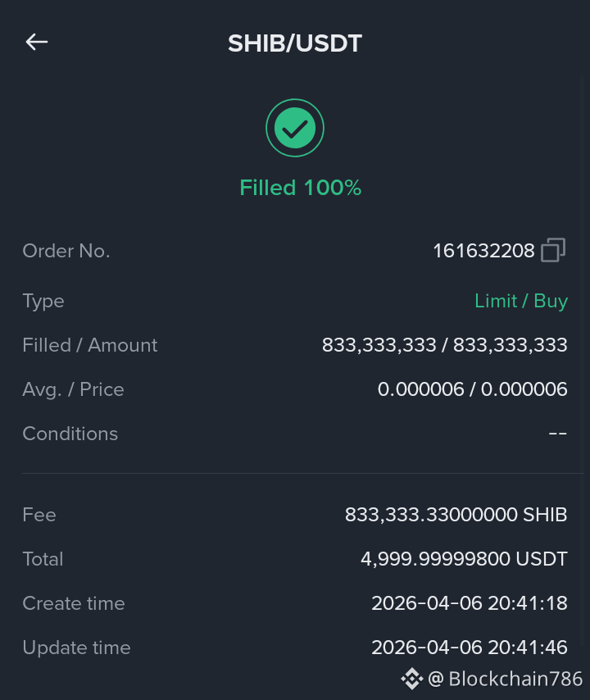The height and width of the screenshot is (700, 590).
Task: Click the Fee amount in SHIB
Action: tap(456, 515)
